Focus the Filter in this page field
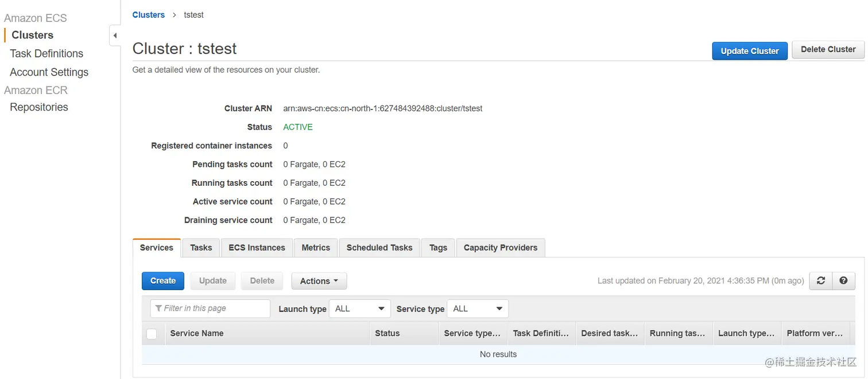The image size is (868, 379). click(x=210, y=308)
